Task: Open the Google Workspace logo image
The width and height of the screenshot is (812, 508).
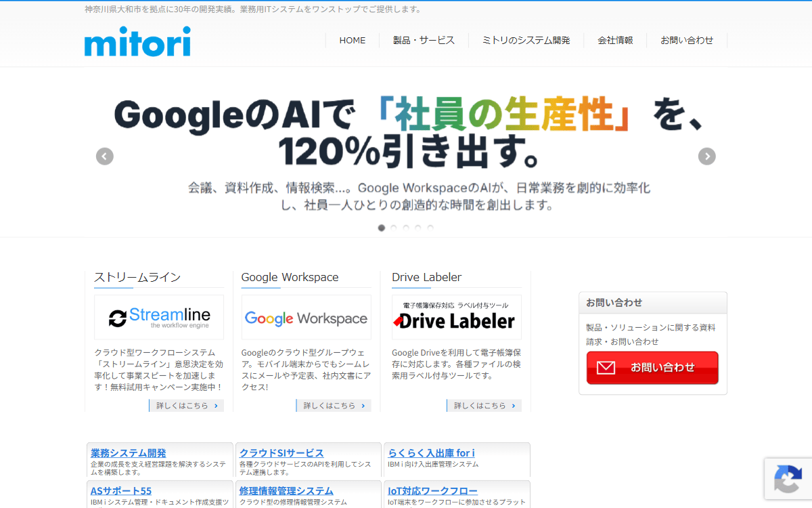Action: point(306,317)
